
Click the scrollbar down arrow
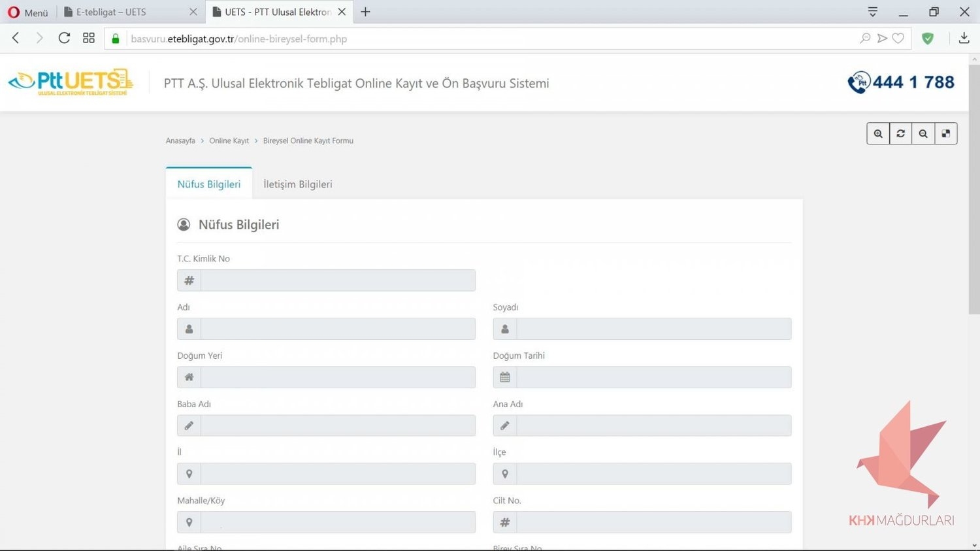974,545
